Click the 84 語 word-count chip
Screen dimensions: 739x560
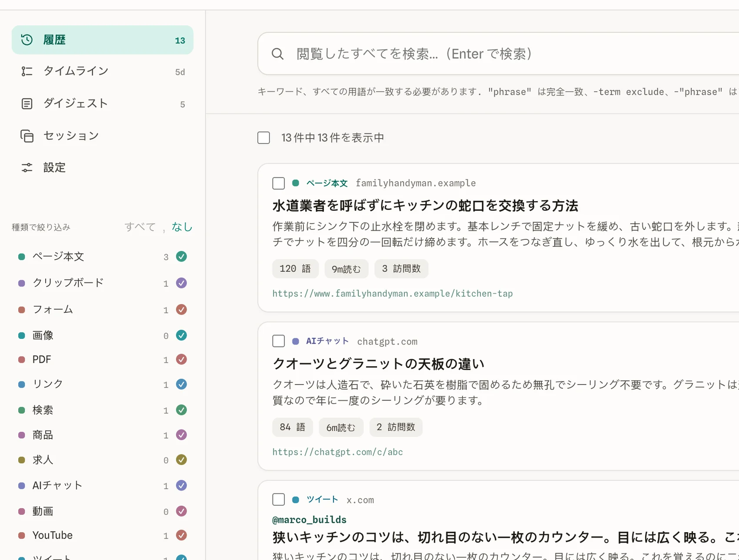click(x=293, y=427)
